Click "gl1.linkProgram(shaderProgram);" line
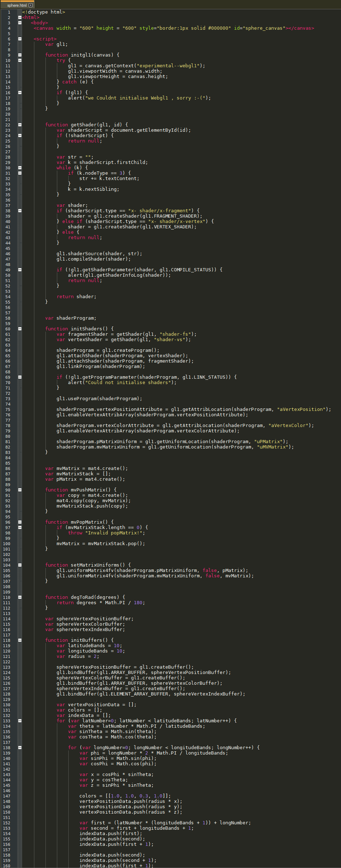 101,366
